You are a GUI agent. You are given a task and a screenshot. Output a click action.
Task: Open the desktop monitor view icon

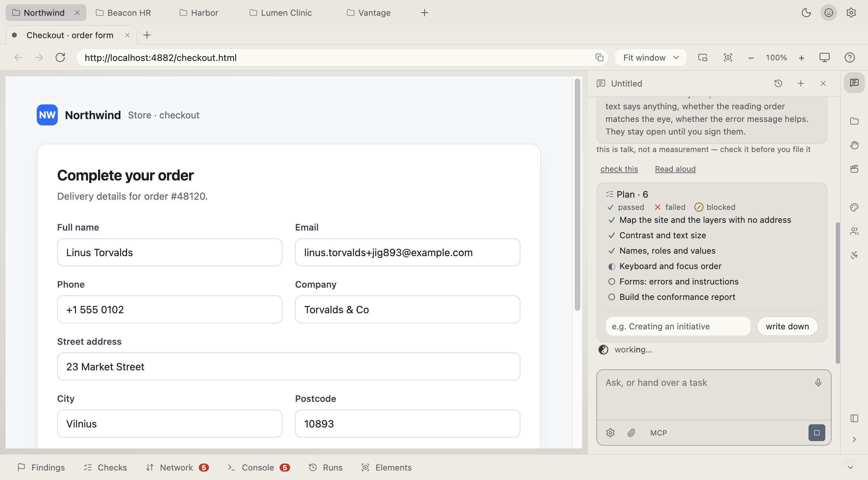click(824, 57)
